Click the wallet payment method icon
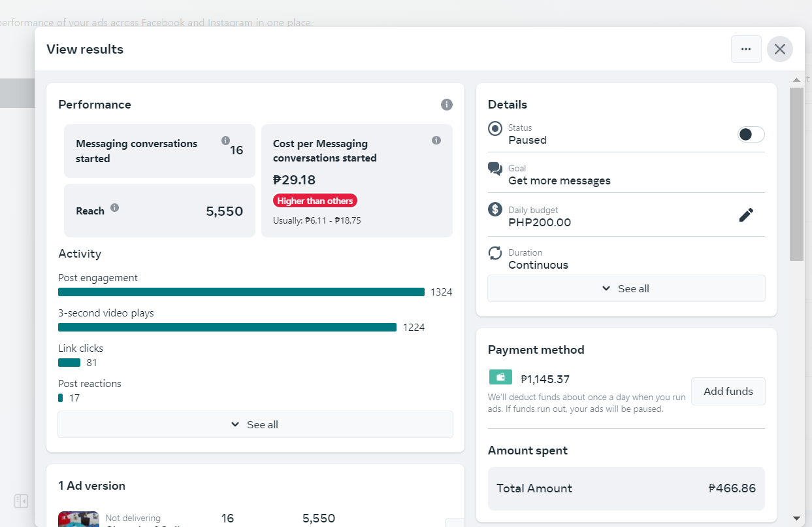 [500, 377]
